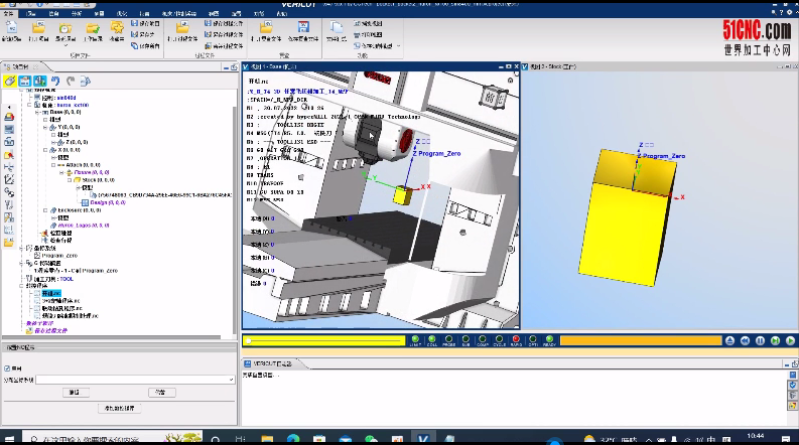Click the COLL status light indicator
The image size is (799, 445).
433,341
